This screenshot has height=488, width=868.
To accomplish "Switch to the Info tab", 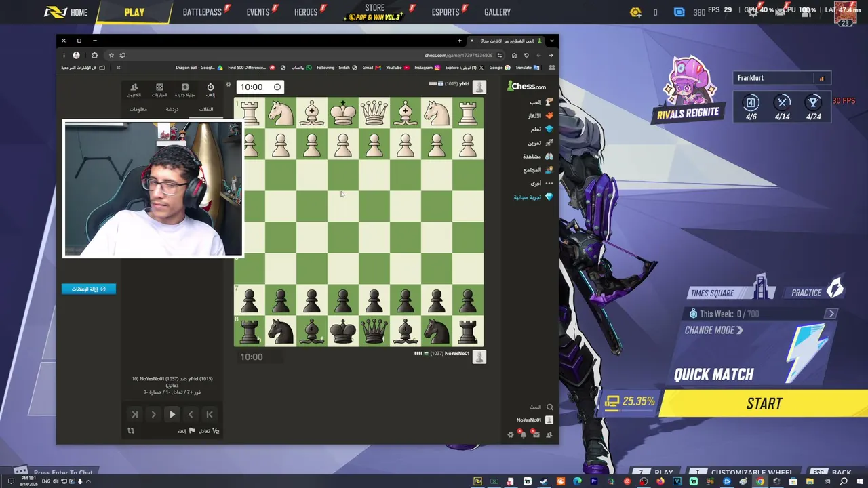I will tap(138, 109).
